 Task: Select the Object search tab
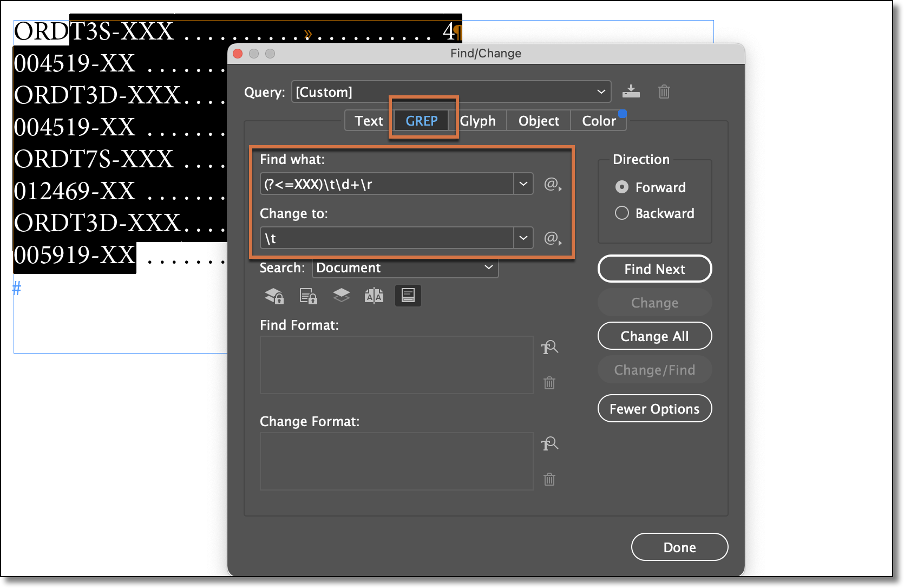538,120
